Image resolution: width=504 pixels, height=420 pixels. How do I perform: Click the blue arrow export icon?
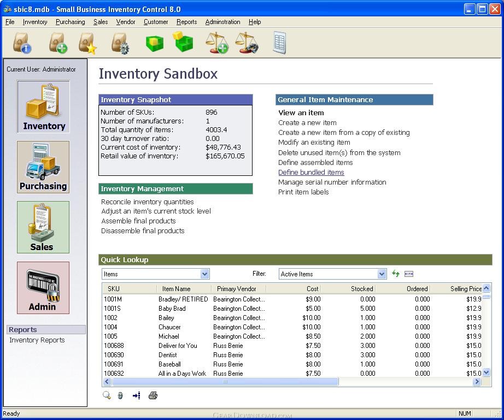point(136,395)
